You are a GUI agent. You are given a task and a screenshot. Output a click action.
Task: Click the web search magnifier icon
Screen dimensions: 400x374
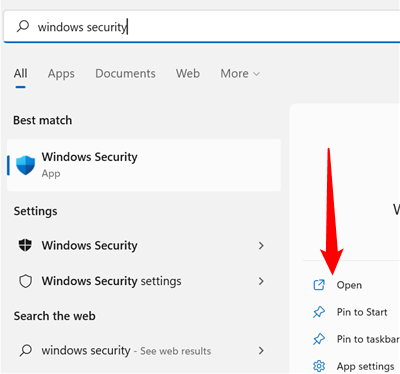point(26,350)
